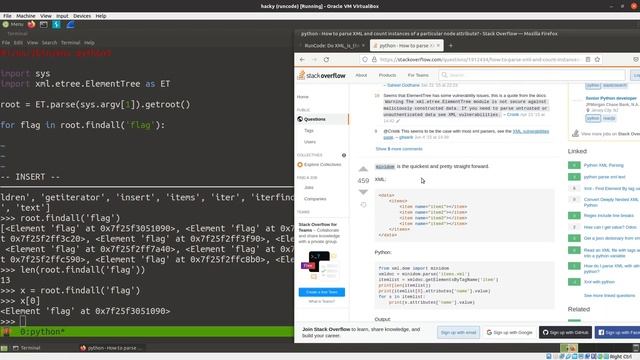Click Sign up with email button
This screenshot has width=640, height=360.
(x=458, y=333)
